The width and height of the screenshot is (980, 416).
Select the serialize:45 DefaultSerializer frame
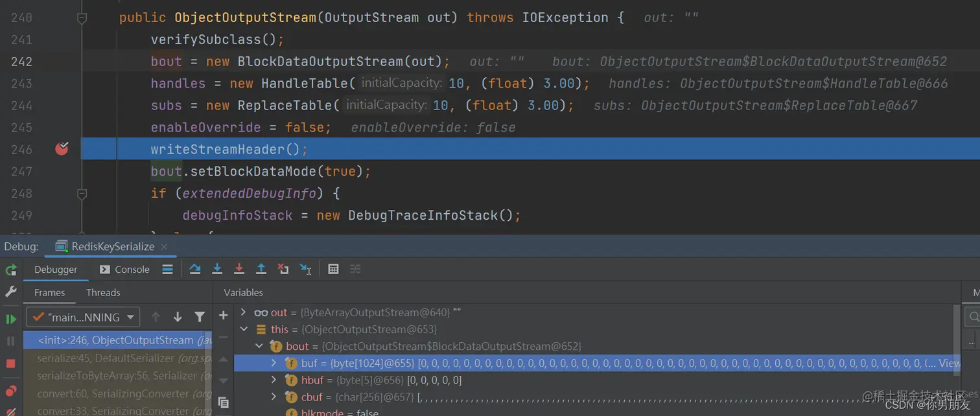tap(118, 358)
